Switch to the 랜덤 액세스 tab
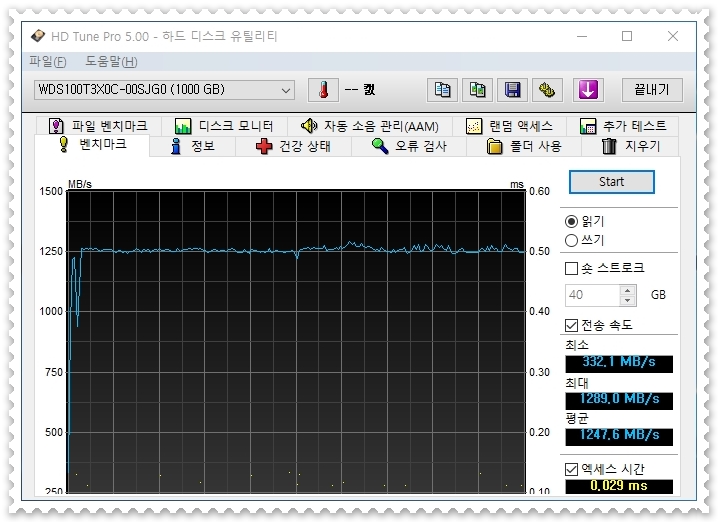The image size is (718, 522). pos(509,125)
